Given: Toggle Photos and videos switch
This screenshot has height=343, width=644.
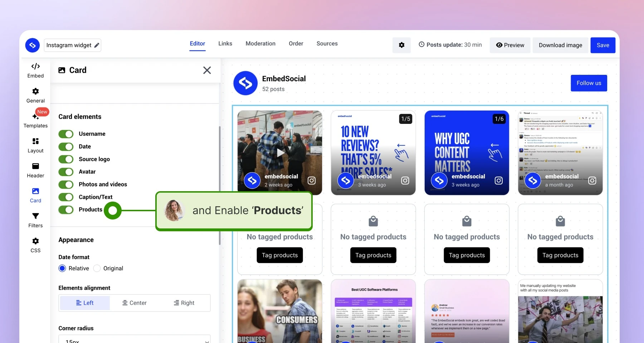Looking at the screenshot, I should (66, 184).
